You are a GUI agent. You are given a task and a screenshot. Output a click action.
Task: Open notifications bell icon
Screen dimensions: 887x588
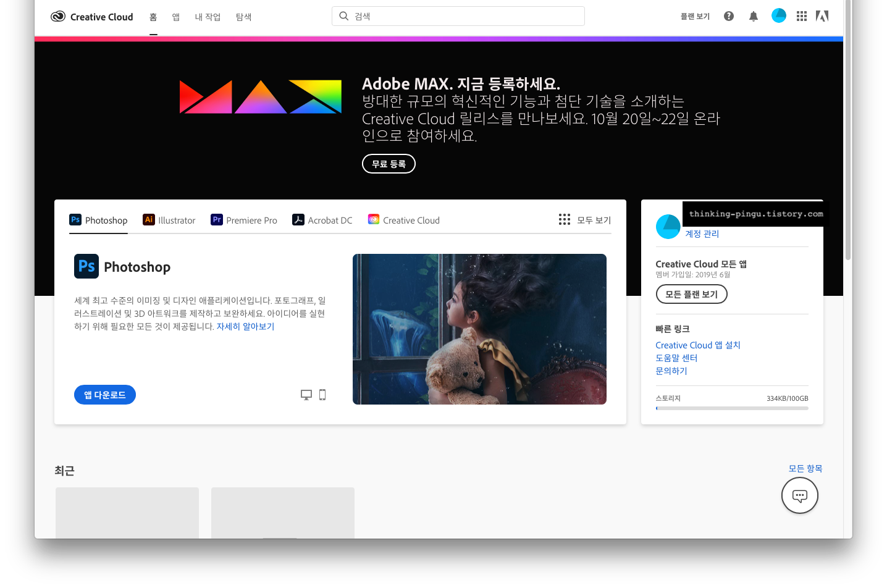[754, 16]
